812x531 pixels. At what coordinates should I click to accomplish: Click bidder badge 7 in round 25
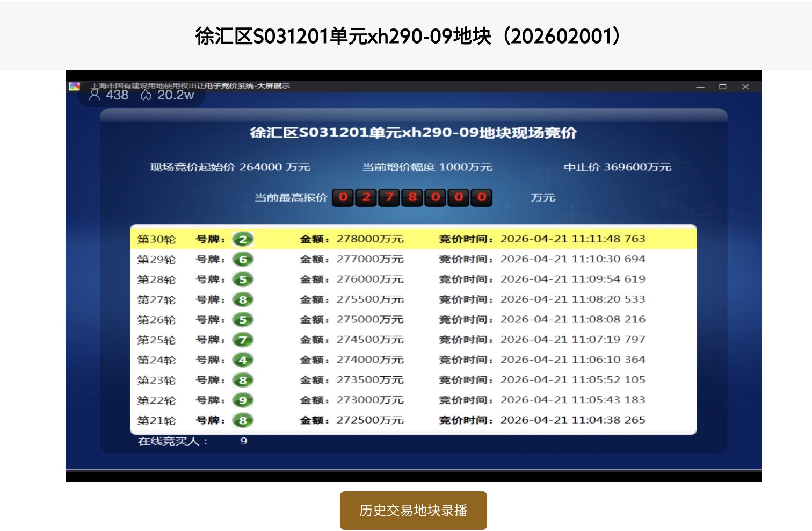[x=243, y=339]
